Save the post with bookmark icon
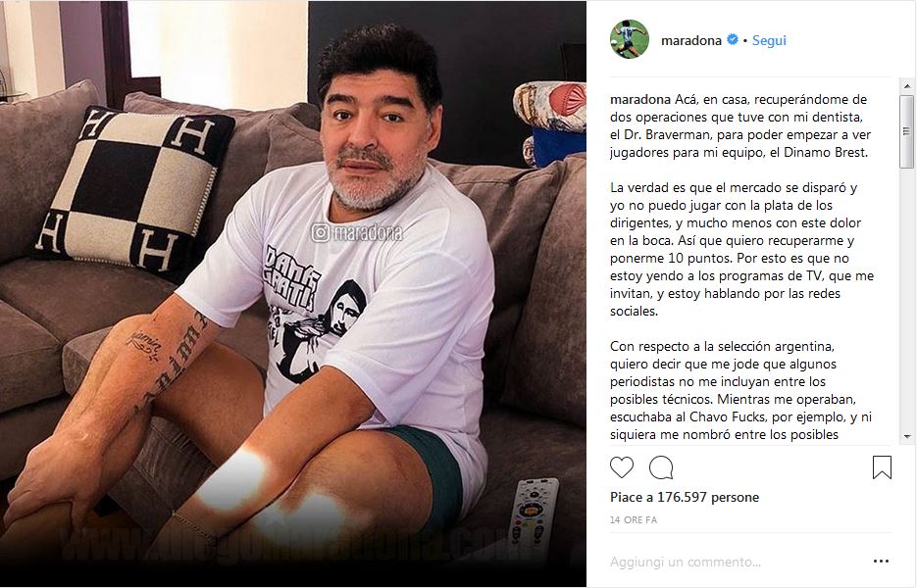The image size is (917, 588). (x=882, y=467)
